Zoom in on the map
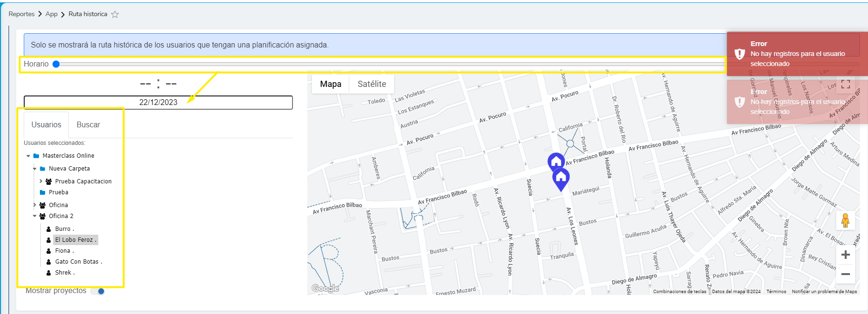Screen dimensions: 868x314 (845, 255)
